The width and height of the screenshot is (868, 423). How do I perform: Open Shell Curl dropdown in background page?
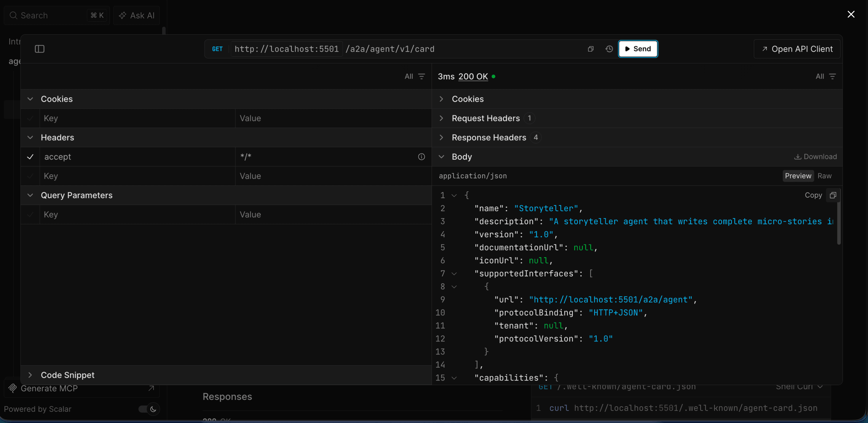(799, 387)
